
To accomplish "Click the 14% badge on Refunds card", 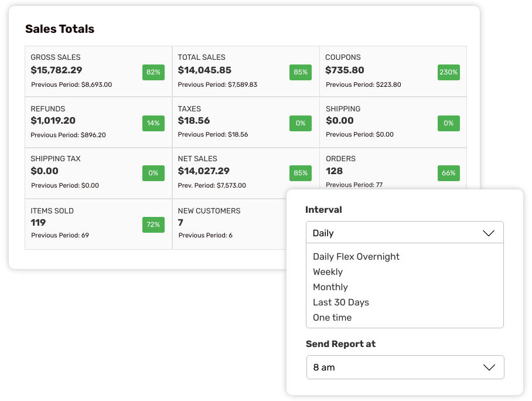I will (153, 123).
